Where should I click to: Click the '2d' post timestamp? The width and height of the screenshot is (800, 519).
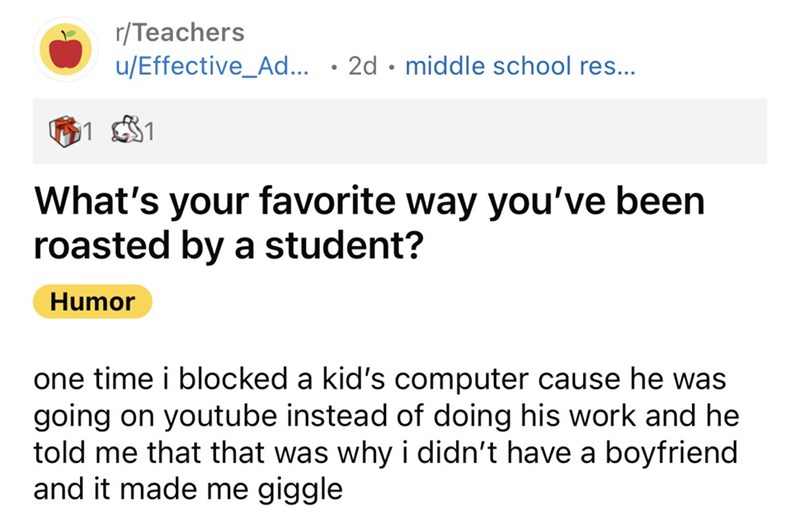point(361,68)
